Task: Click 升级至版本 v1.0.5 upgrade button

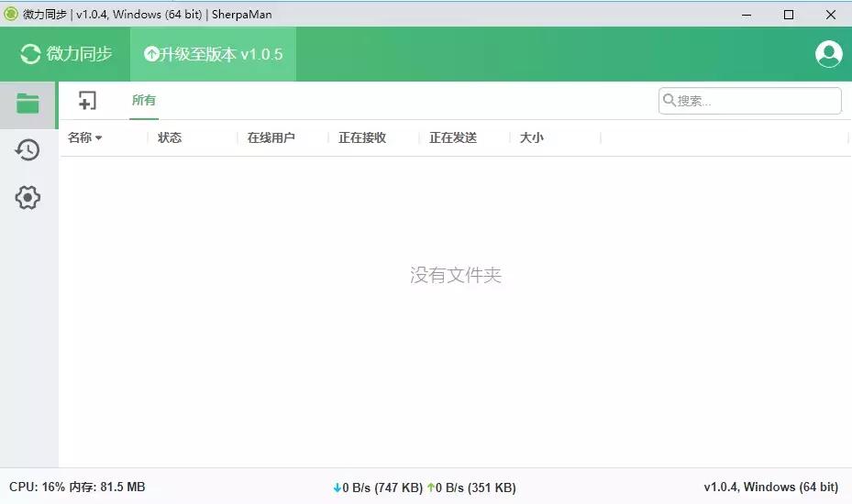Action: click(213, 54)
